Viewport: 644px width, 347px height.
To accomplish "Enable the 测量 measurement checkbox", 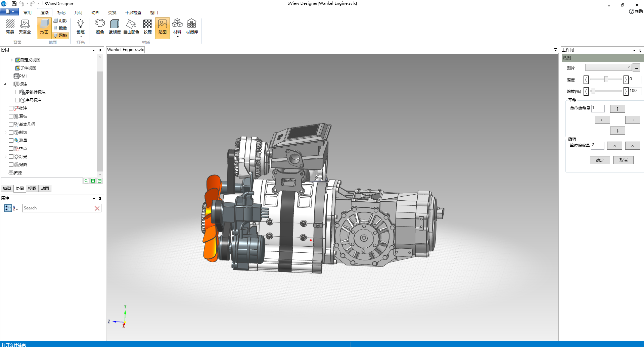I will pyautogui.click(x=11, y=141).
